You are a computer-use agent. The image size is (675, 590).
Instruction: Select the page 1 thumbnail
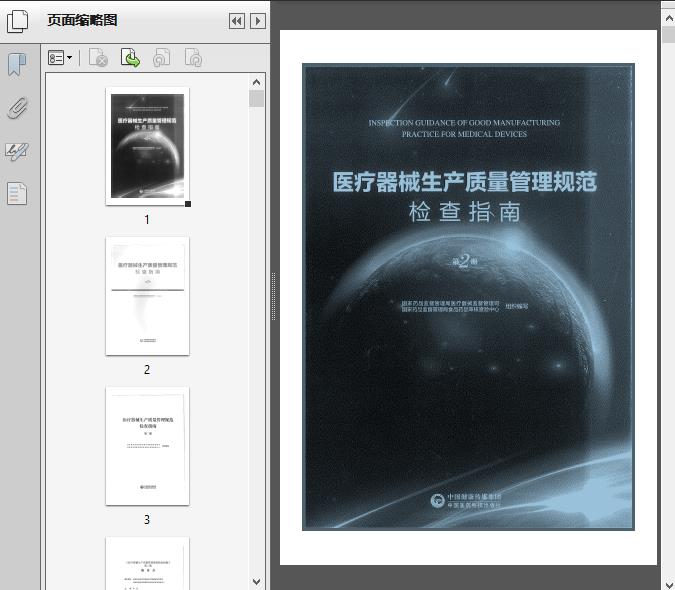147,146
